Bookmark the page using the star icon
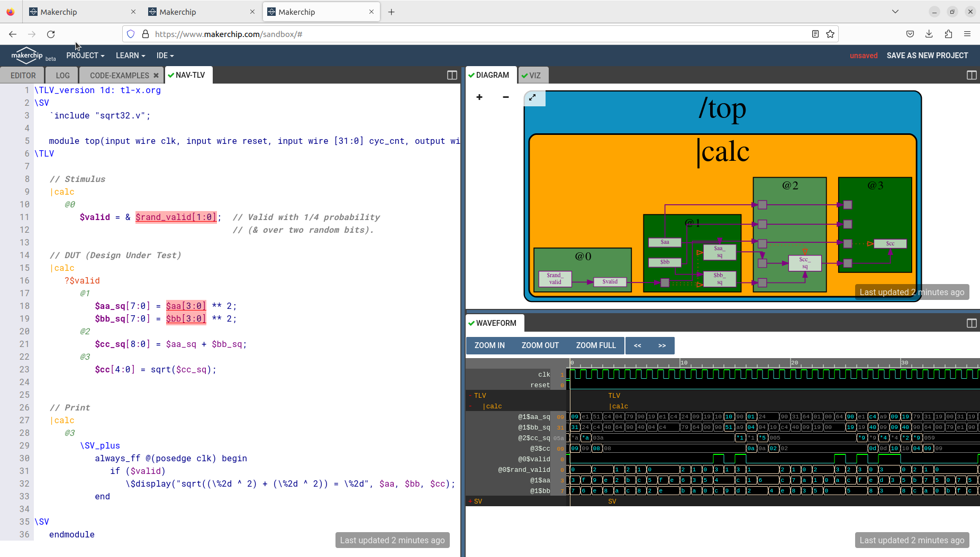Image resolution: width=980 pixels, height=557 pixels. pyautogui.click(x=830, y=34)
